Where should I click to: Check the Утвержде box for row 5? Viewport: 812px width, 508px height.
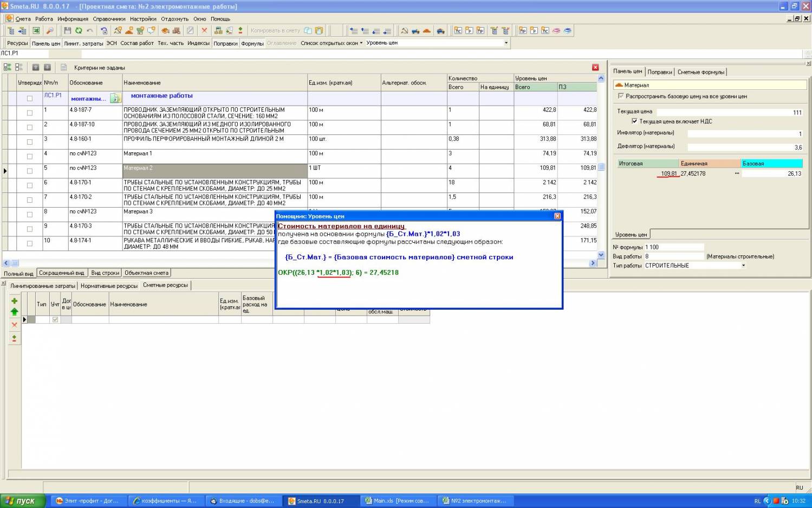pos(30,171)
